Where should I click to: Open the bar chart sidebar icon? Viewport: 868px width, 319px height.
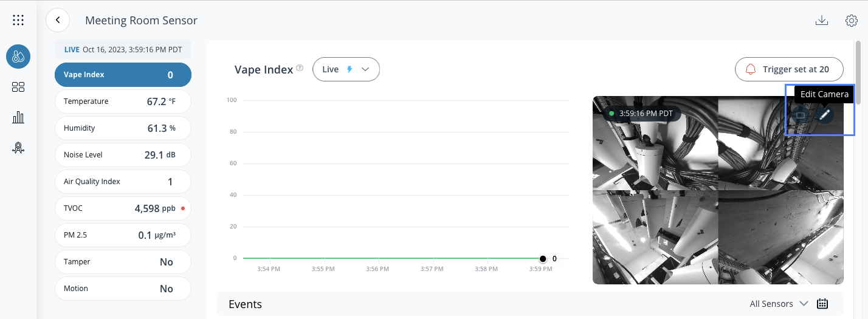click(x=18, y=117)
